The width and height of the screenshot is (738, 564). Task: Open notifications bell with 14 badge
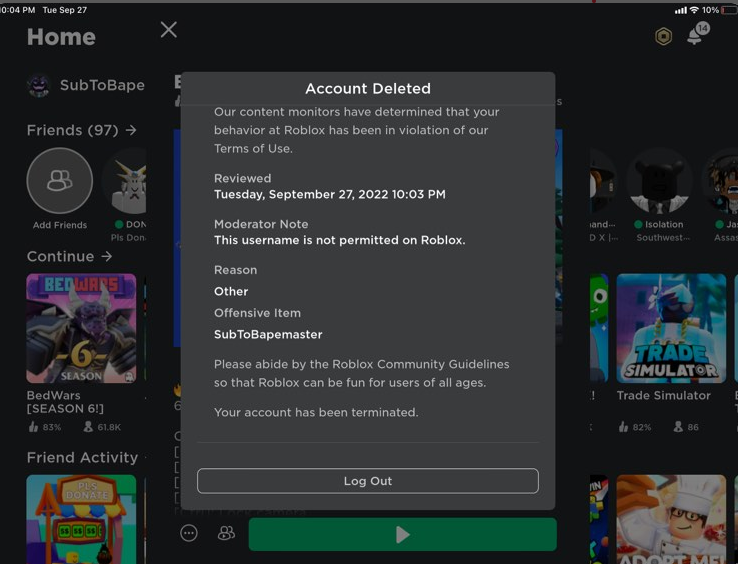point(698,33)
